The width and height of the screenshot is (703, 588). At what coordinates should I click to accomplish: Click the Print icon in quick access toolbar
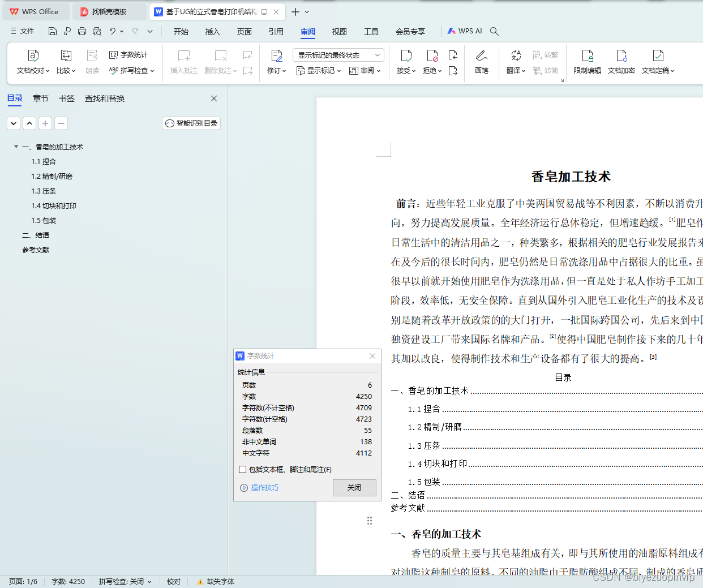pos(82,31)
